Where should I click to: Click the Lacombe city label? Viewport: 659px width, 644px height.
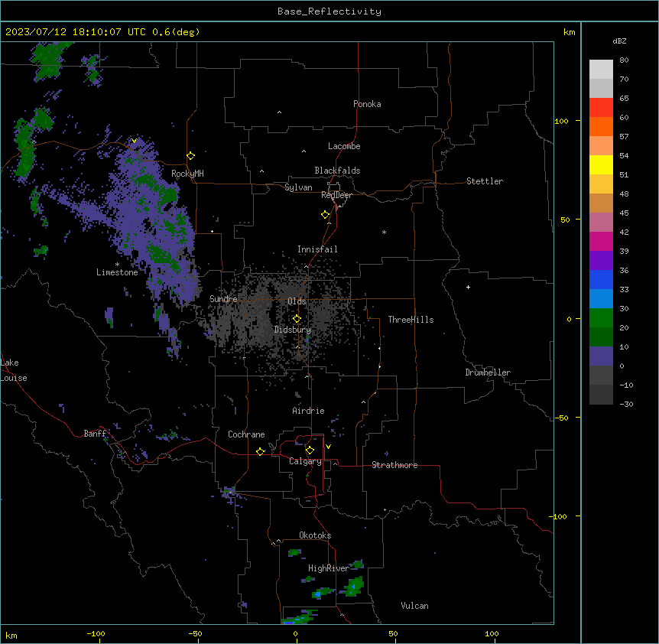tap(344, 146)
